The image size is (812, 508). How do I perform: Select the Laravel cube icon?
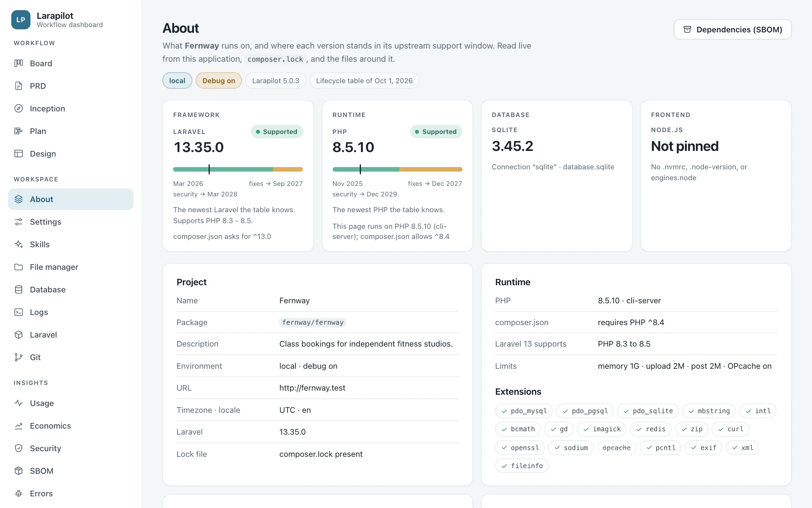tap(18, 335)
